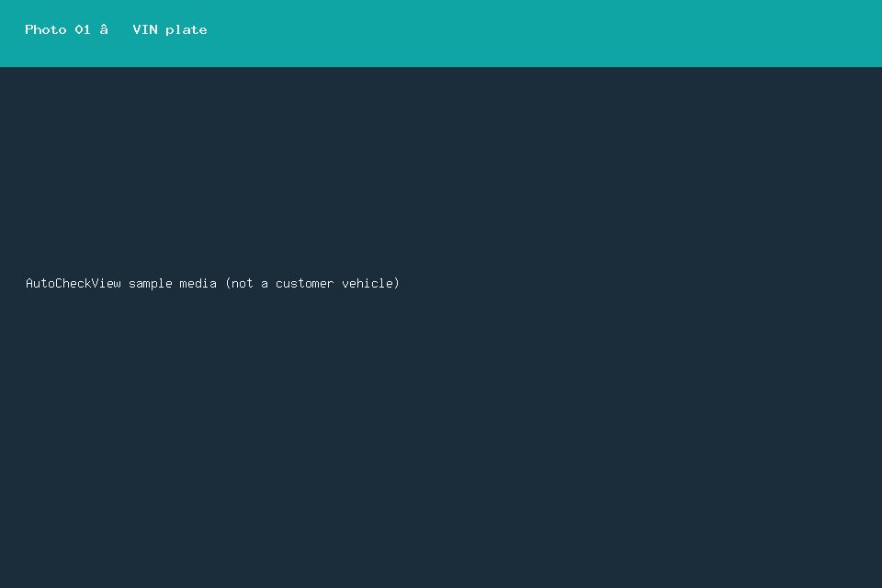Viewport: 882px width, 588px height.
Task: Click the word 'VIN' in the header
Action: [145, 29]
